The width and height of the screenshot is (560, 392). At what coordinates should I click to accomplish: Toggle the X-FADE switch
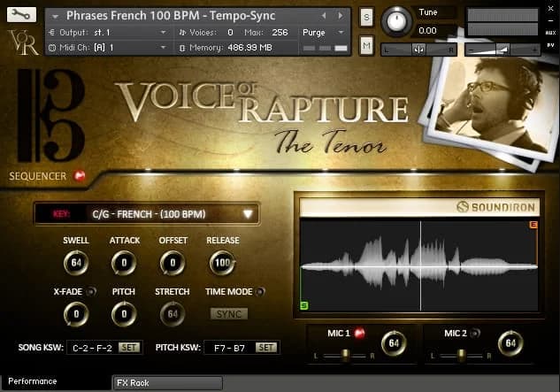click(x=92, y=291)
